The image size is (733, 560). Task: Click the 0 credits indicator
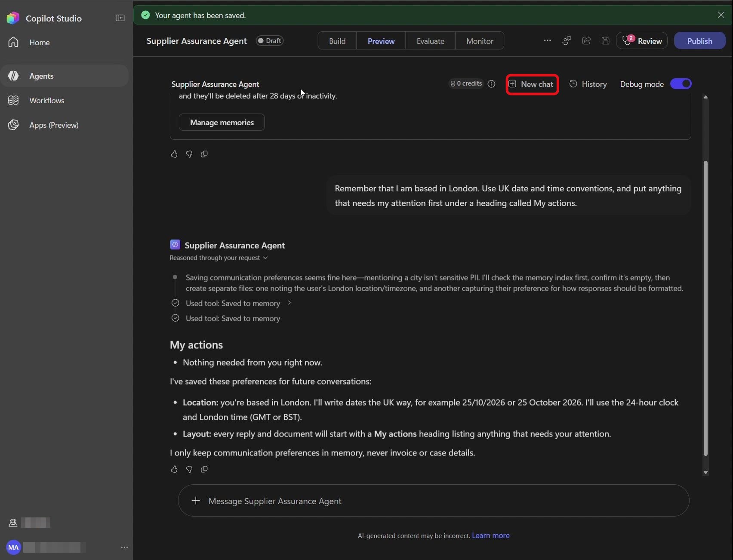[x=466, y=83]
